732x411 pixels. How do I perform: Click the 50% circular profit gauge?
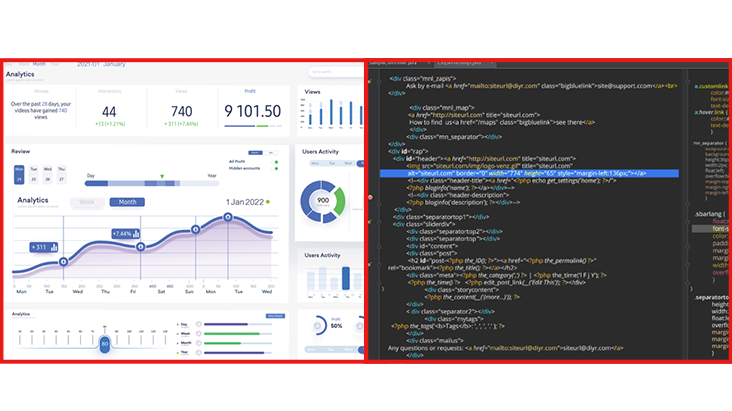pyautogui.click(x=336, y=326)
